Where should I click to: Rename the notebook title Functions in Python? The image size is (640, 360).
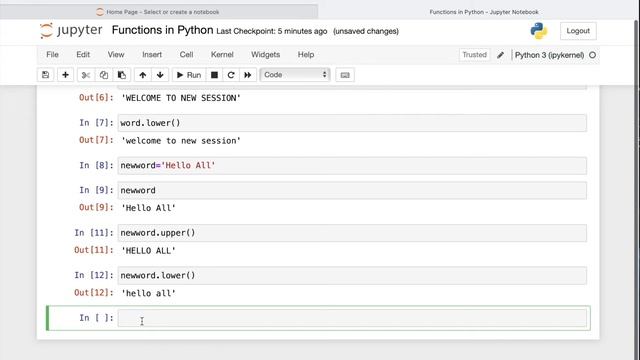click(162, 30)
